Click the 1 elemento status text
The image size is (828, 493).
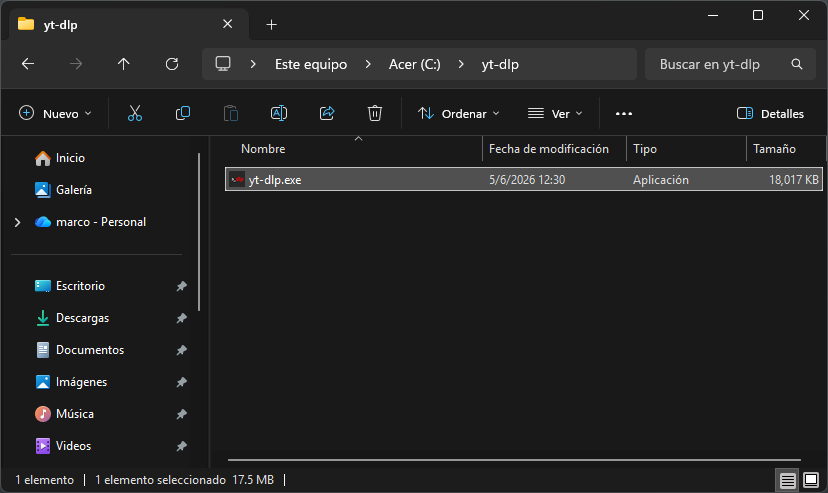pos(44,480)
